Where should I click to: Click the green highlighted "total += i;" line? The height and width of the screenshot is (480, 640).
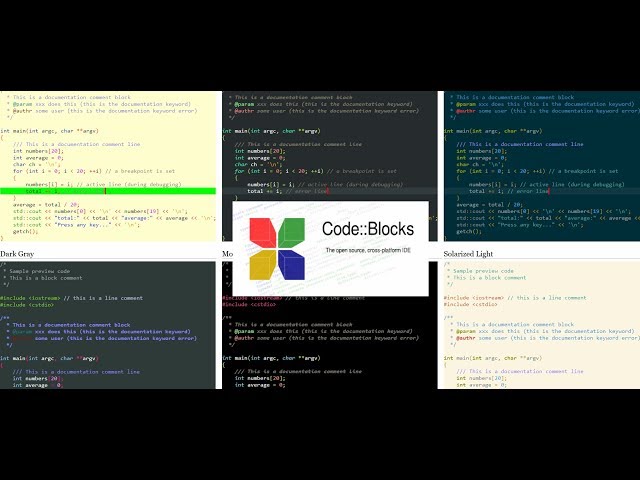(108, 191)
